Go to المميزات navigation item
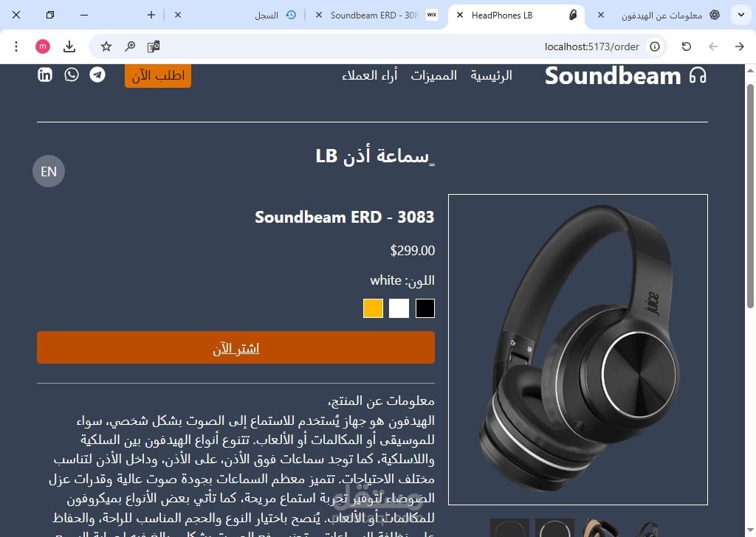Screen dimensions: 756x537 tap(434, 76)
